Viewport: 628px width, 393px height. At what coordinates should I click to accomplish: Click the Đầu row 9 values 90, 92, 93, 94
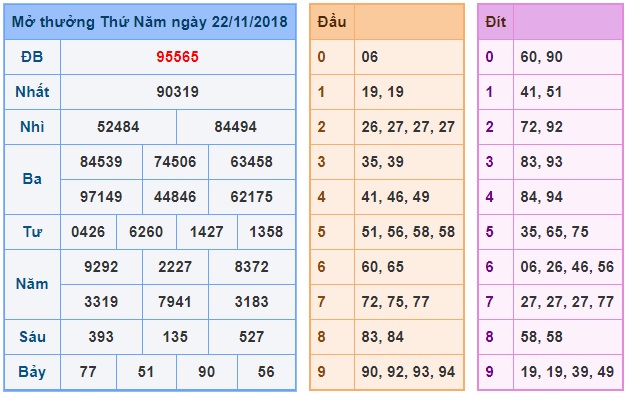click(408, 372)
